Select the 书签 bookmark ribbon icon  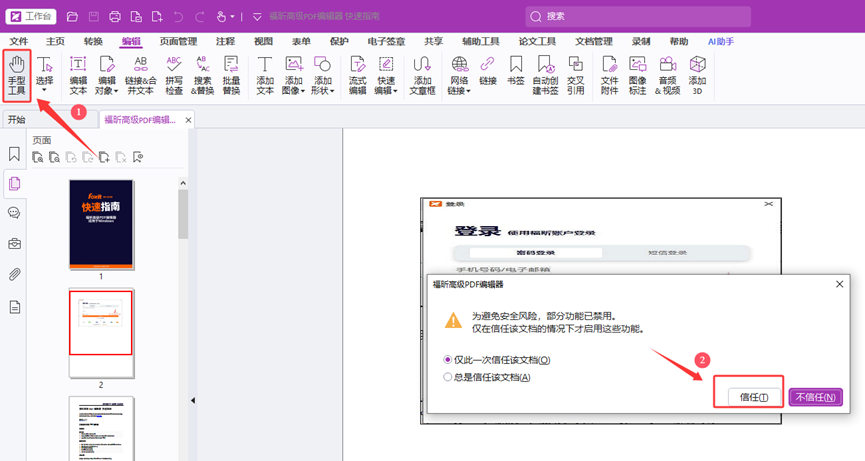[516, 72]
